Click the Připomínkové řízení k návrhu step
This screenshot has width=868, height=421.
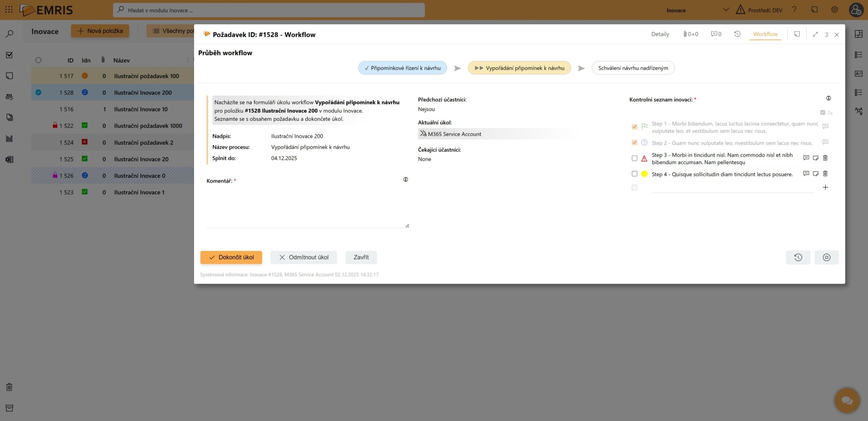402,68
